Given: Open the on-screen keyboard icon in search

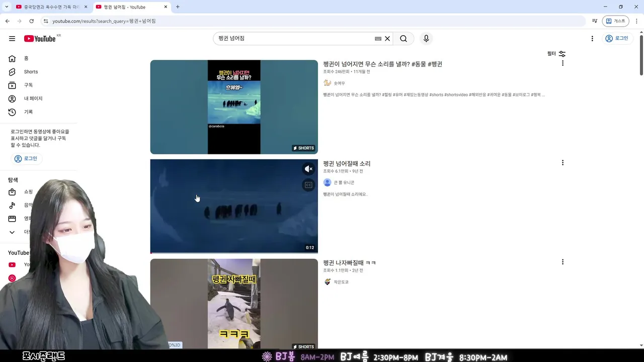Looking at the screenshot, I should pyautogui.click(x=378, y=39).
